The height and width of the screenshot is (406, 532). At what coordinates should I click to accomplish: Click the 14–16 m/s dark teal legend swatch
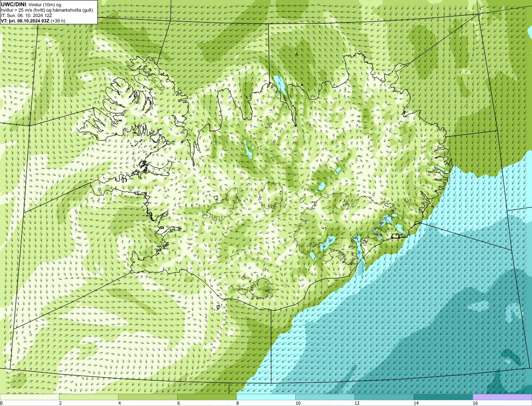point(443,397)
